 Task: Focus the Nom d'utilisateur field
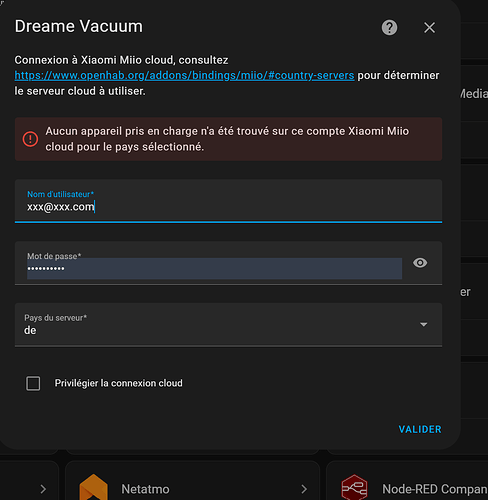pos(228,201)
